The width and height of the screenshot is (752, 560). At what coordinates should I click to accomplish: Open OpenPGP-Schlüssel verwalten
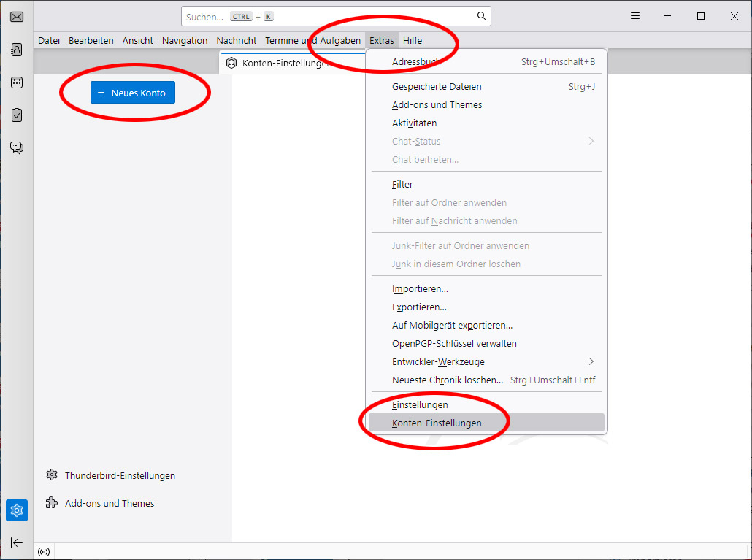click(x=486, y=344)
